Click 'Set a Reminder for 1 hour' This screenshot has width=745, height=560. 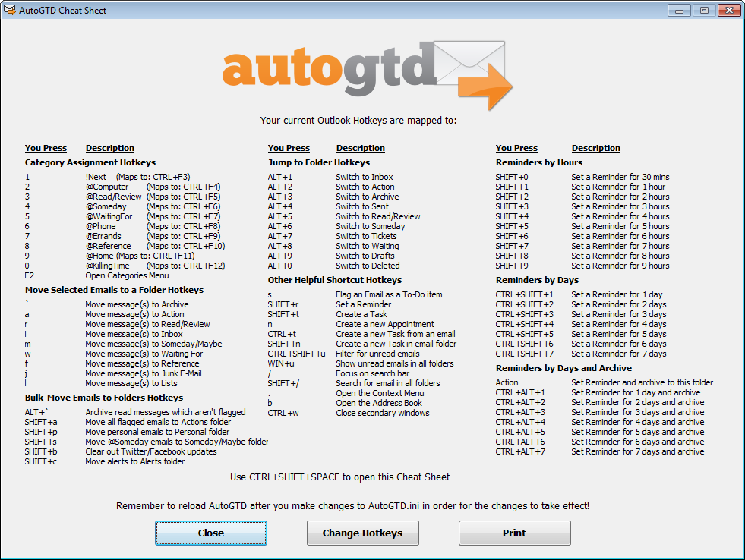tap(619, 187)
